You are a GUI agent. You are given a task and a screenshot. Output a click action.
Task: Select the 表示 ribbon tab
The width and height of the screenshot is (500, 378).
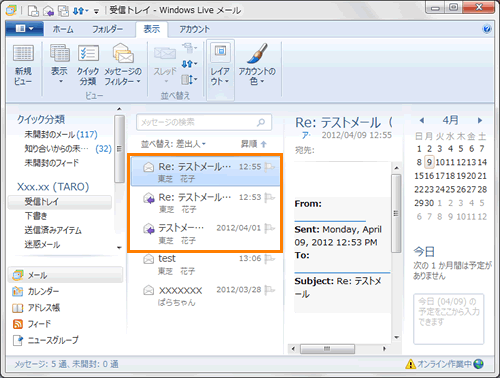152,29
